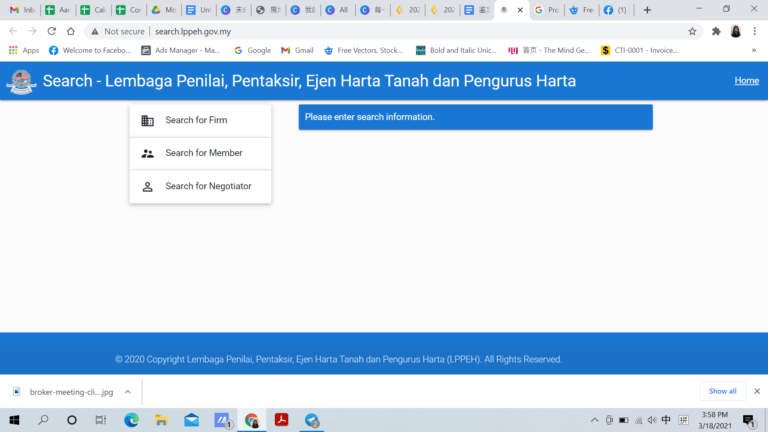Open Adobe Acrobat from the taskbar

(282, 420)
